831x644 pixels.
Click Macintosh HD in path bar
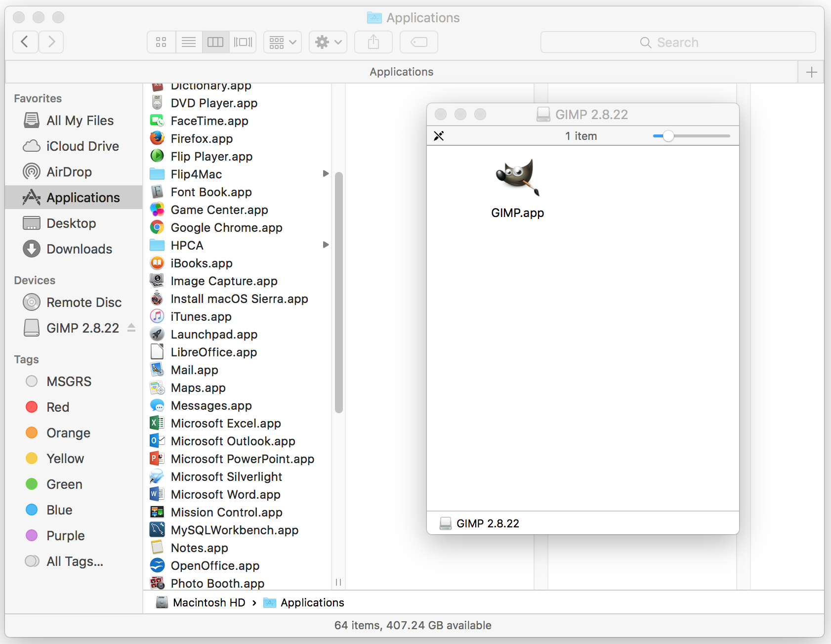[201, 602]
